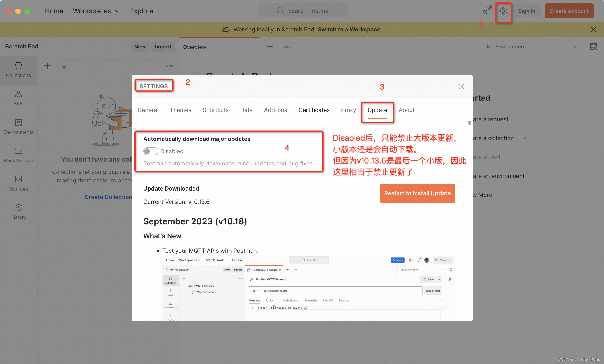Disable automatic update download switch

(150, 151)
